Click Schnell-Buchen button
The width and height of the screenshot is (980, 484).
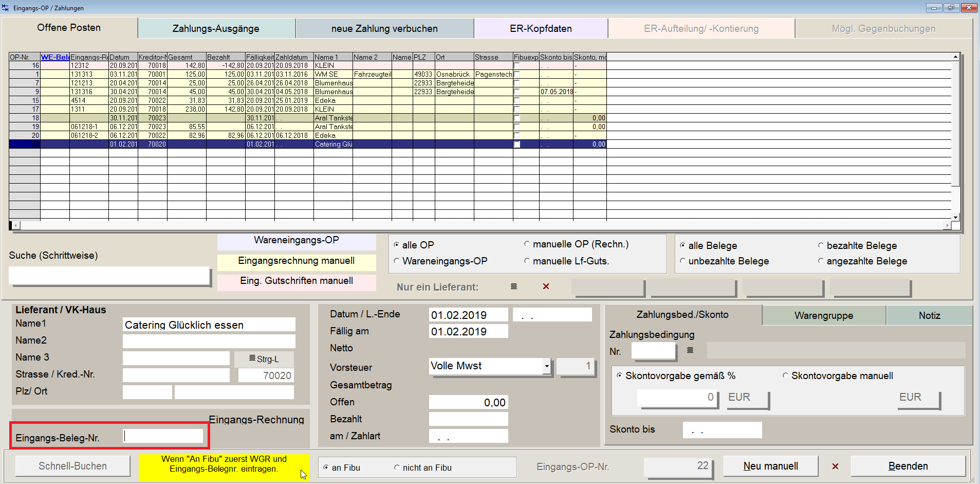(72, 466)
